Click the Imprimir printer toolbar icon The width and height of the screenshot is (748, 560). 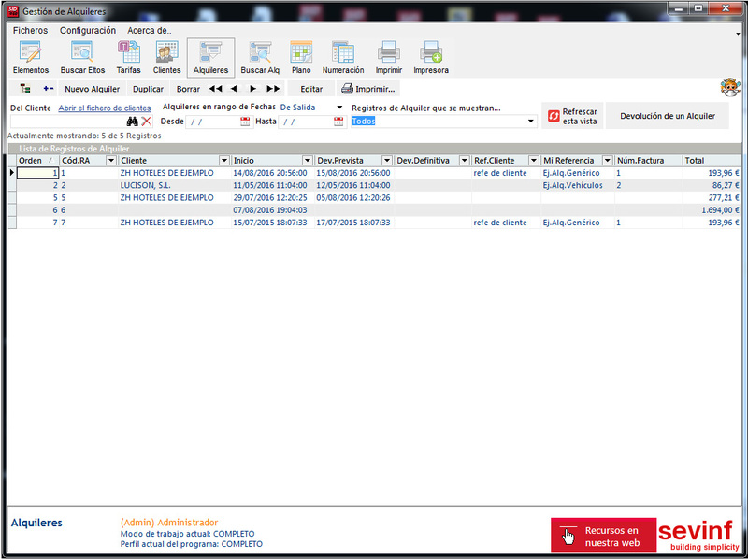[389, 58]
